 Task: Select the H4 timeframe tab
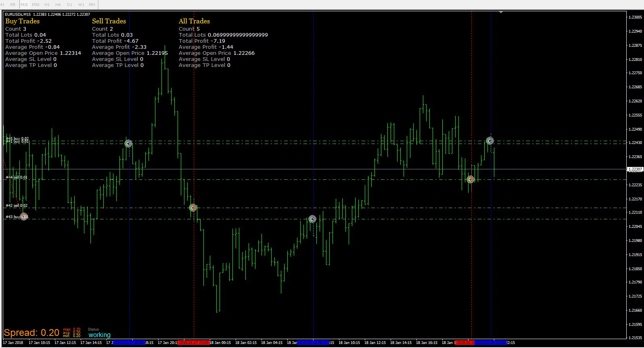pyautogui.click(x=58, y=4)
